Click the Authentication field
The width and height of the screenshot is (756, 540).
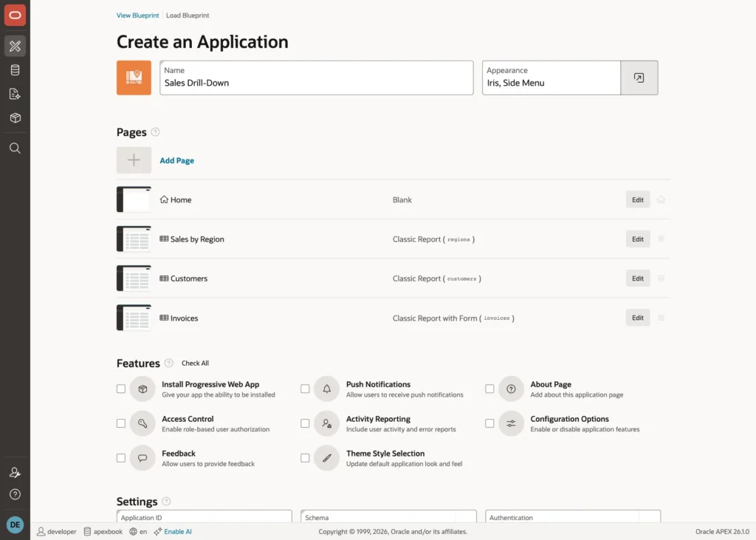tap(573, 516)
